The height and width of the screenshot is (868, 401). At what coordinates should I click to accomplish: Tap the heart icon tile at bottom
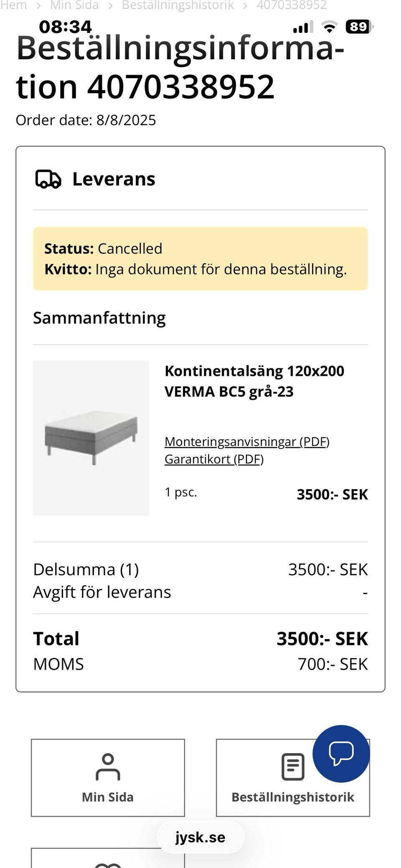tap(108, 858)
